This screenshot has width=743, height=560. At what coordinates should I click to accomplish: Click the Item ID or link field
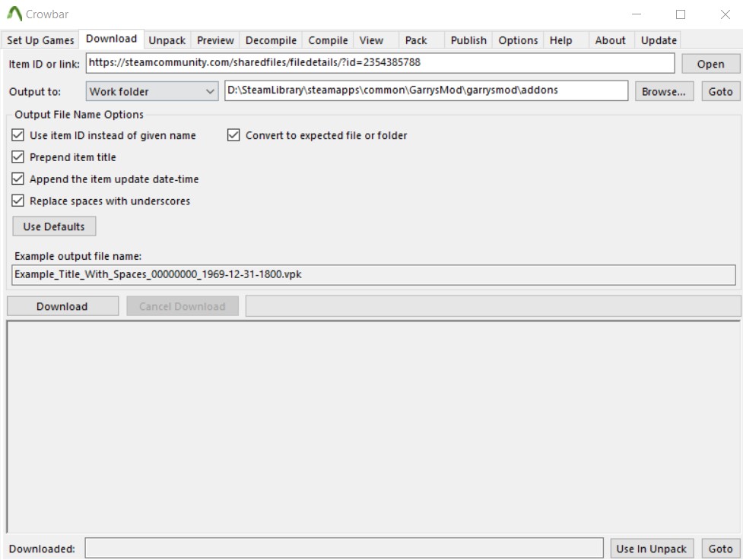click(380, 63)
